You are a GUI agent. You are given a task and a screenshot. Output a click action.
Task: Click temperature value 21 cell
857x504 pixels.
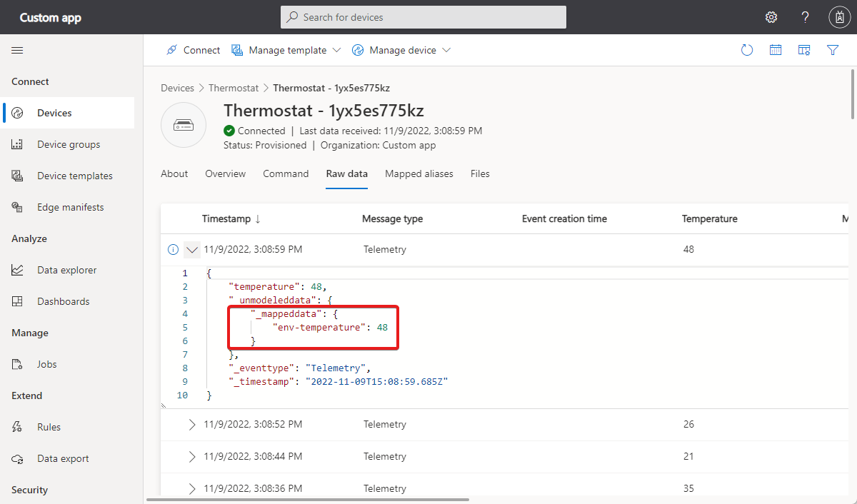pyautogui.click(x=688, y=456)
